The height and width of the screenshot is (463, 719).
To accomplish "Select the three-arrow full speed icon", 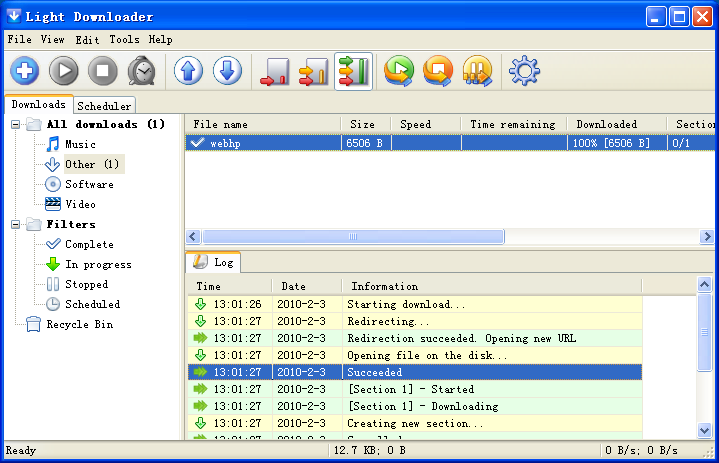I will (353, 72).
